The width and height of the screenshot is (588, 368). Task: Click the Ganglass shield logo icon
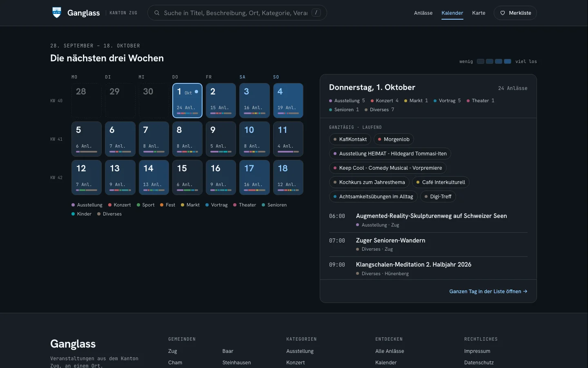57,13
